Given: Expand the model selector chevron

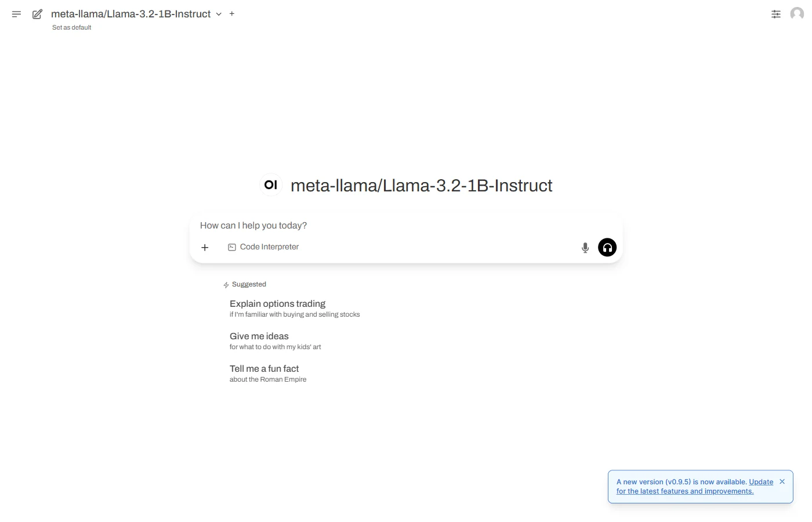Looking at the screenshot, I should pos(219,14).
